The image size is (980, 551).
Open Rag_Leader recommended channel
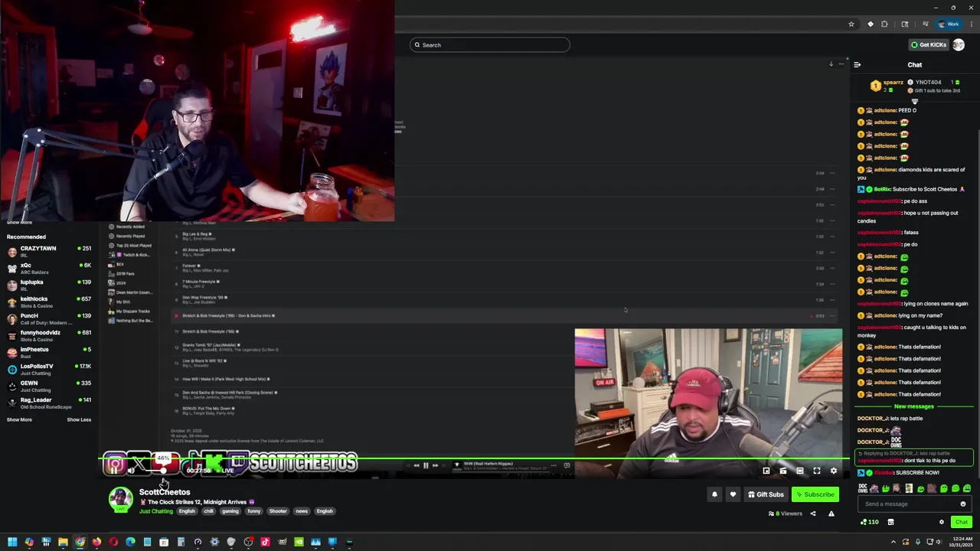[49, 403]
